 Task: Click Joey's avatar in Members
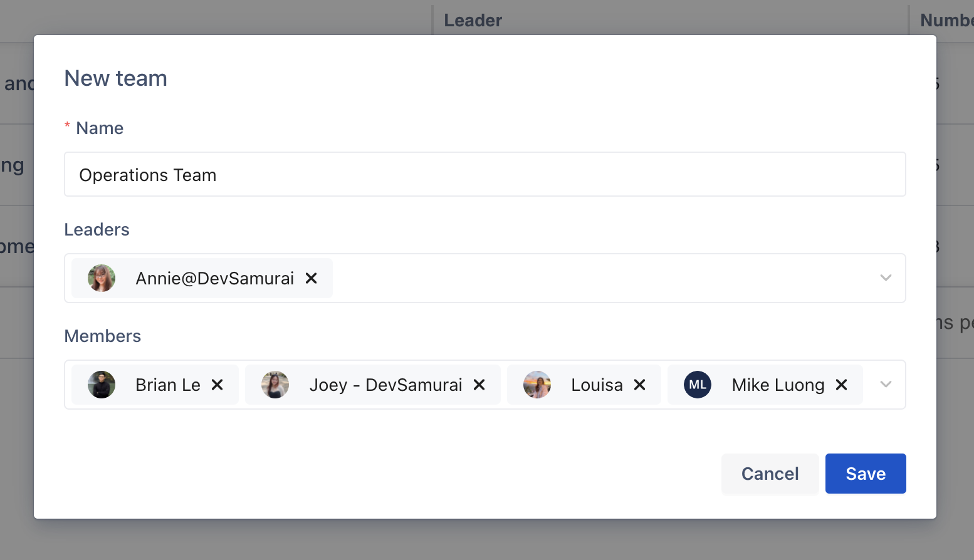tap(275, 385)
